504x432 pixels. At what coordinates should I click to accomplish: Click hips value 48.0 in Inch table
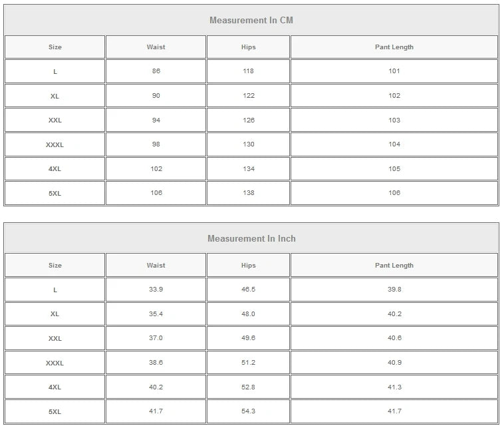click(x=249, y=314)
